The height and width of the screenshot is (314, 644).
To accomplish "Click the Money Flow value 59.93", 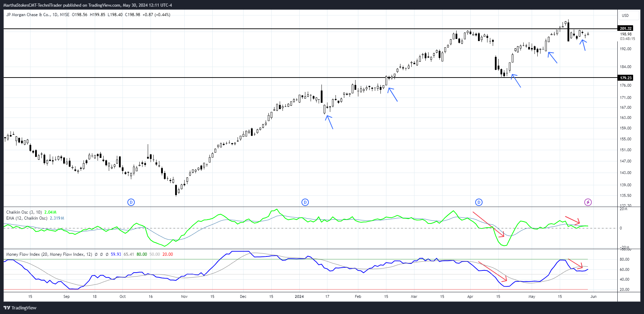I will coord(116,254).
